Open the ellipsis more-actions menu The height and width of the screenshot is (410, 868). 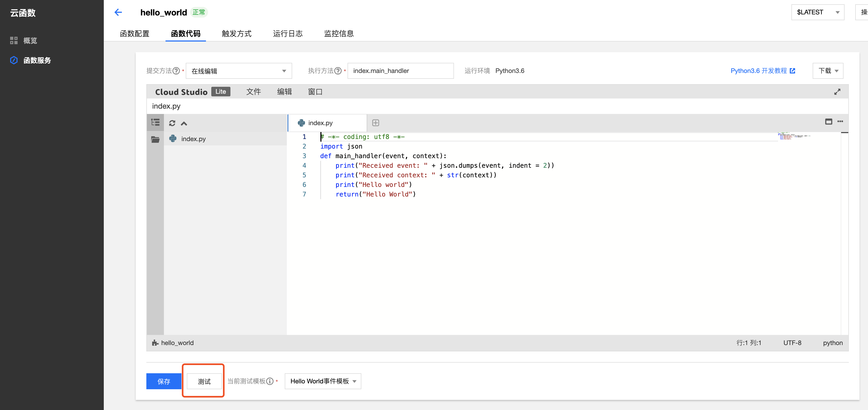(x=840, y=122)
